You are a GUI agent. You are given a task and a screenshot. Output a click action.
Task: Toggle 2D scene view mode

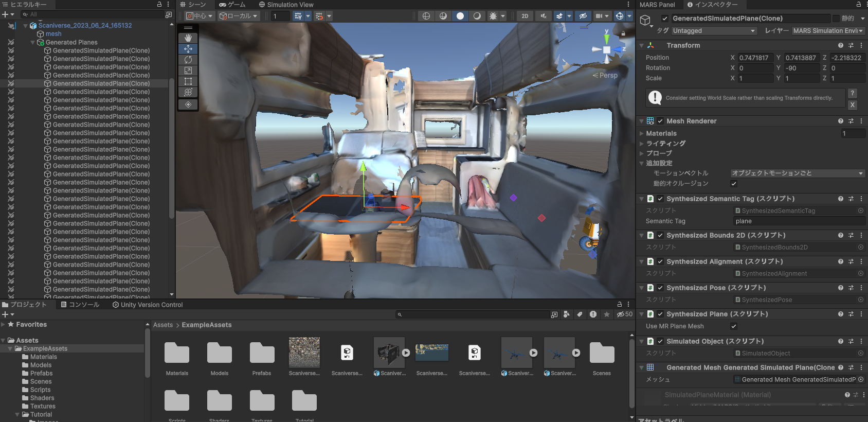(x=525, y=16)
